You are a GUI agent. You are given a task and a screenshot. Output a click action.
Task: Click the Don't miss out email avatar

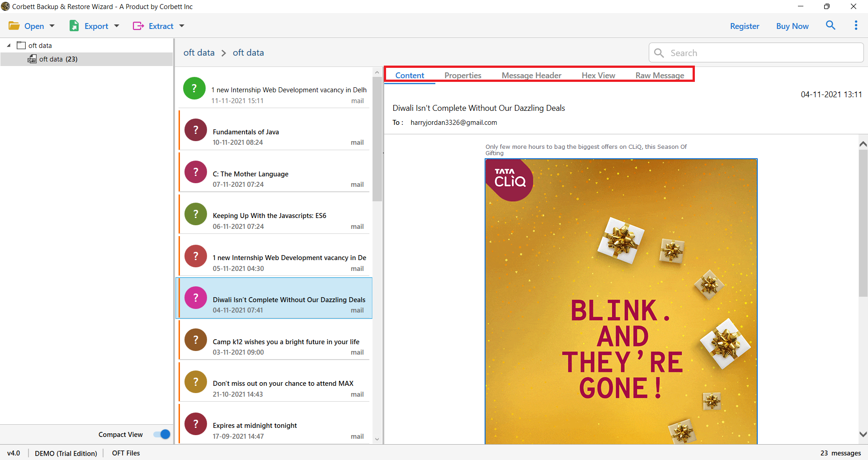click(196, 382)
